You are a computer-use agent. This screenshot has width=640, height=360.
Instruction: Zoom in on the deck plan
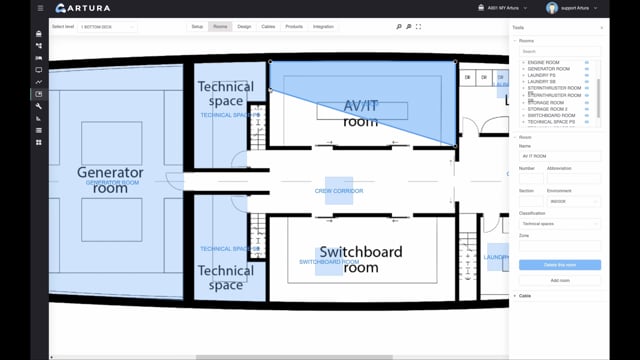pos(399,27)
